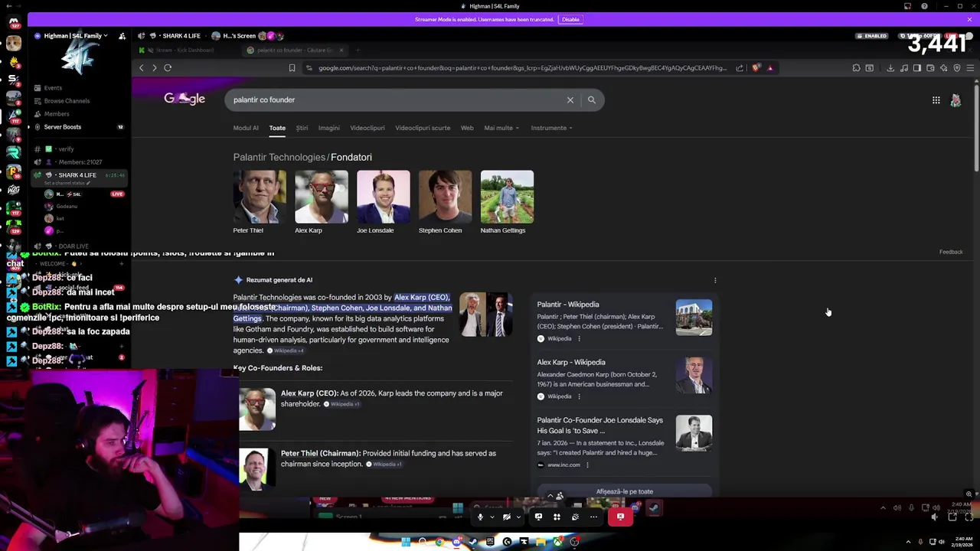
Task: Toggle camera in call controls
Action: [506, 517]
